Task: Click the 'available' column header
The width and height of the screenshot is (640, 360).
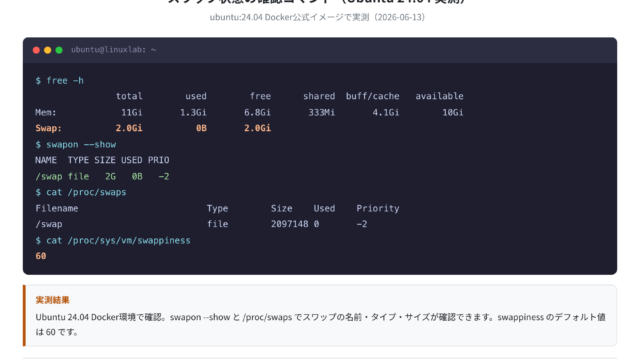Action: tap(440, 96)
